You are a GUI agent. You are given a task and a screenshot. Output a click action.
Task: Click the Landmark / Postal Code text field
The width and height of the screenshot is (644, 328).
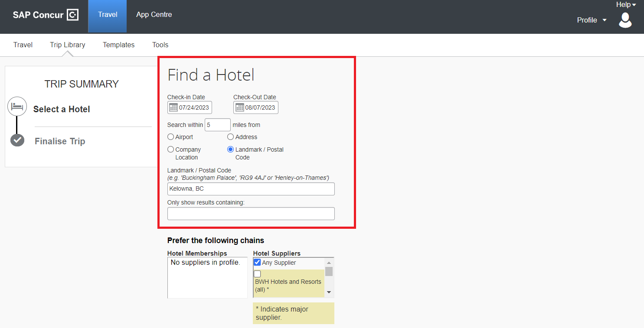click(x=251, y=189)
